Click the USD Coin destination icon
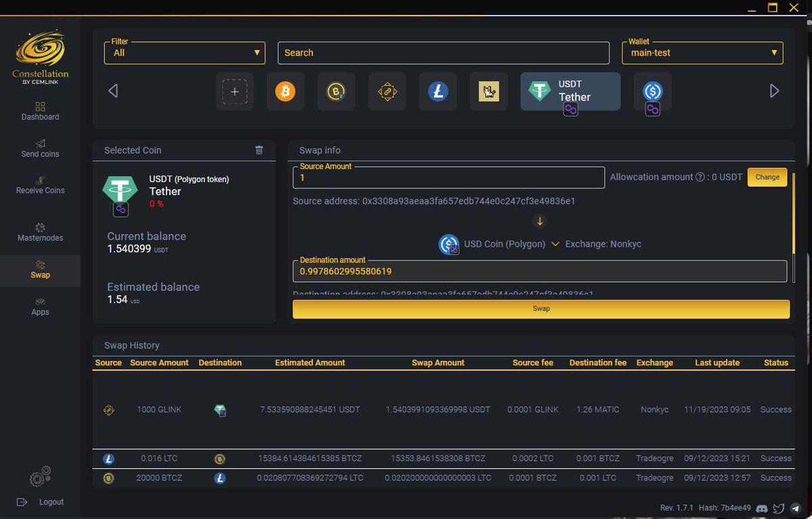The height and width of the screenshot is (519, 812). point(449,244)
